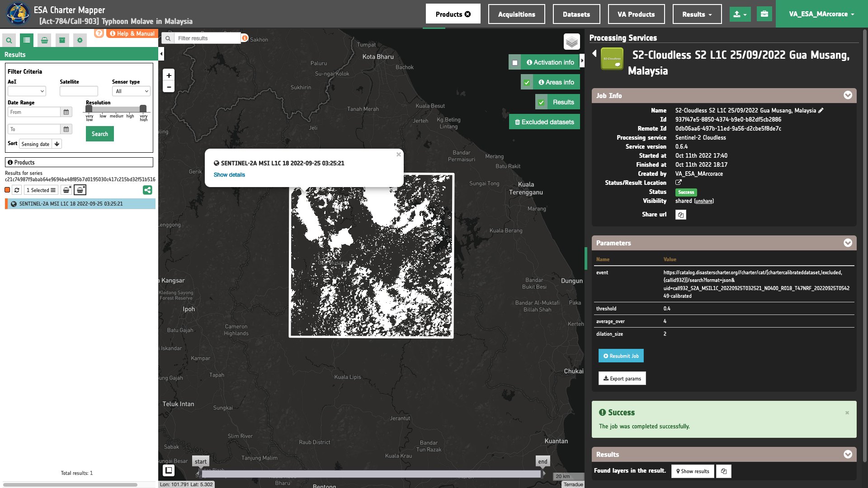868x488 pixels.
Task: Share the search results with green share icon
Action: (147, 190)
